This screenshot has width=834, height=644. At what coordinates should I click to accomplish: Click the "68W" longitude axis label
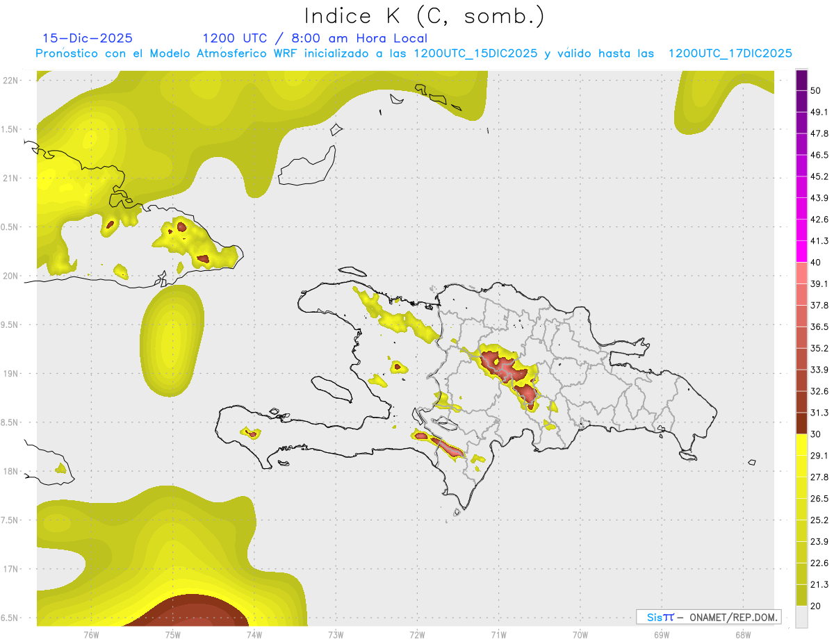(742, 634)
